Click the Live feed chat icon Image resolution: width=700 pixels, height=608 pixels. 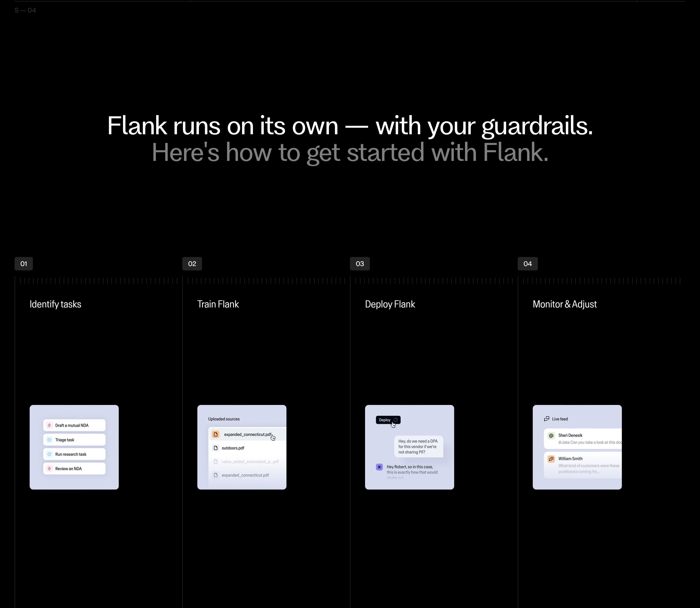[x=547, y=419]
